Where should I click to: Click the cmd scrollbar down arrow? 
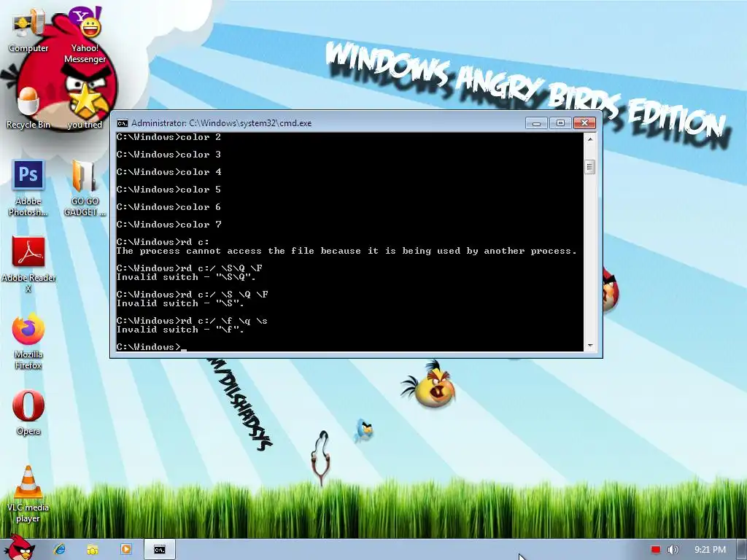589,346
